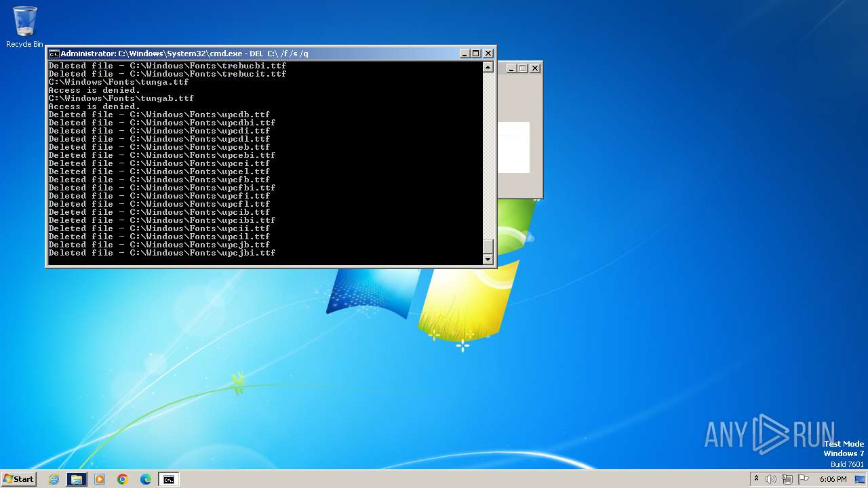The image size is (868, 488).
Task: Maximize the cmd.exe window
Action: tap(476, 54)
